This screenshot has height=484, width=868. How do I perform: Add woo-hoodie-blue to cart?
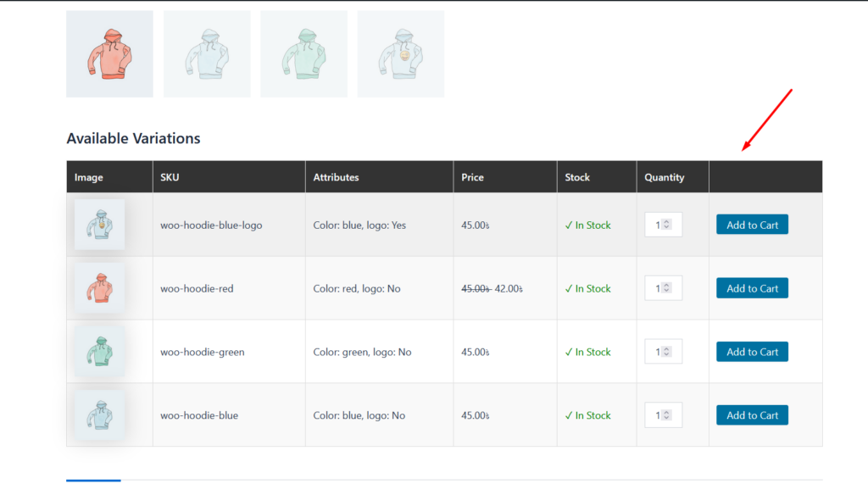click(x=752, y=415)
